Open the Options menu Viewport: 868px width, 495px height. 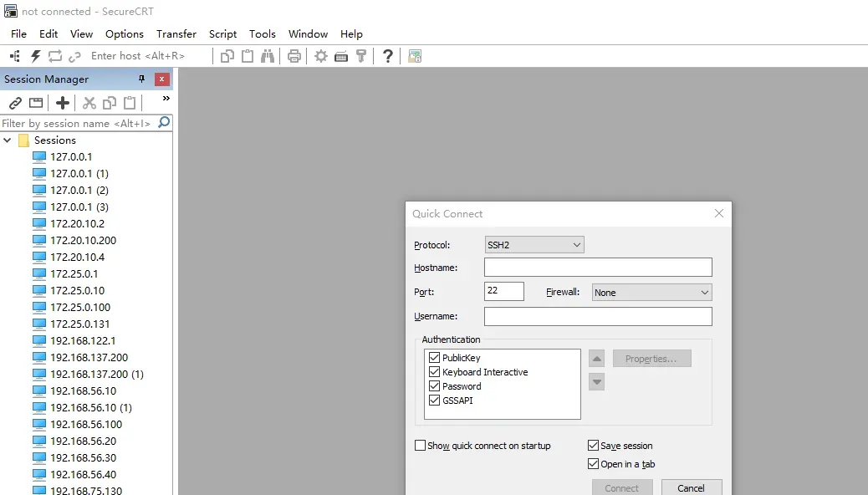pyautogui.click(x=125, y=33)
